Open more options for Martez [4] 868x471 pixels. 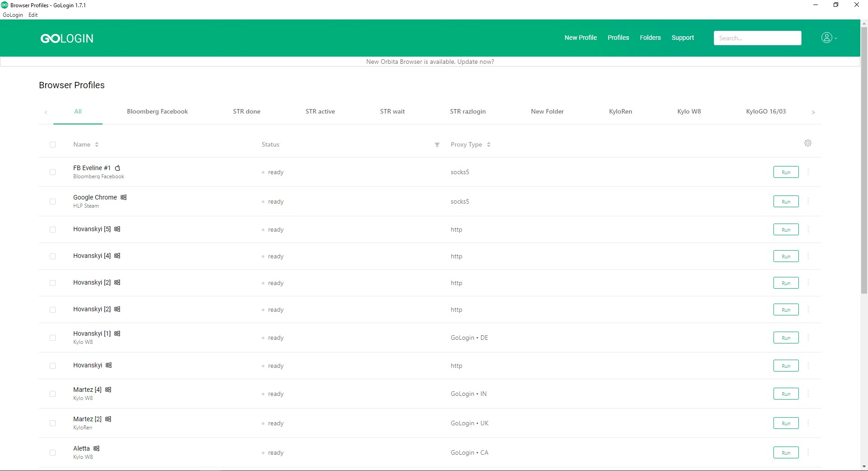[x=808, y=394]
